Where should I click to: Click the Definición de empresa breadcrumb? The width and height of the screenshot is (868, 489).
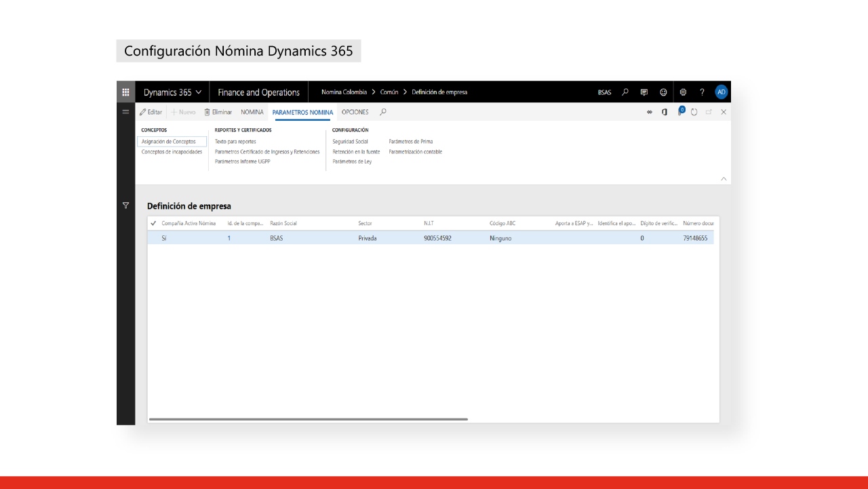439,92
